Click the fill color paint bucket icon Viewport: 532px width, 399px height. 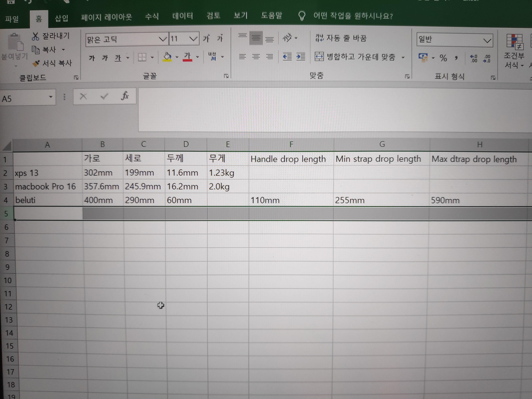coord(167,57)
